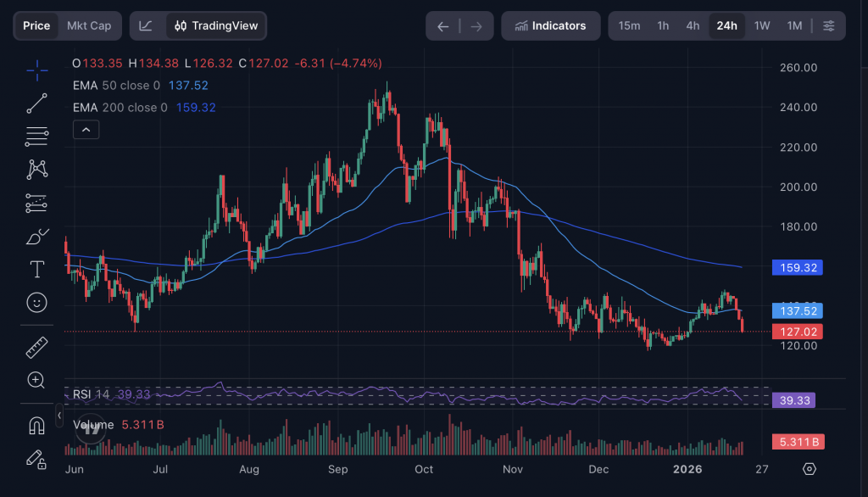Open the emoji sticker tool
The width and height of the screenshot is (868, 497).
(36, 302)
